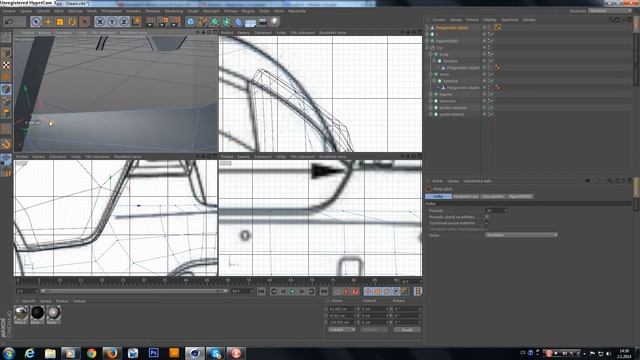Open the size mode dropdown beside Apply
640x360 pixels.
373,330
